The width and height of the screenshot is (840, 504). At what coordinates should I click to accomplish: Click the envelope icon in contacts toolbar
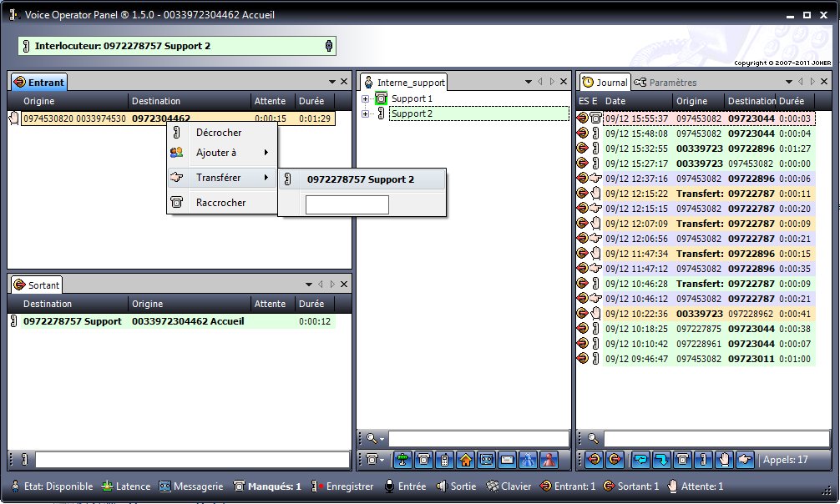[508, 460]
